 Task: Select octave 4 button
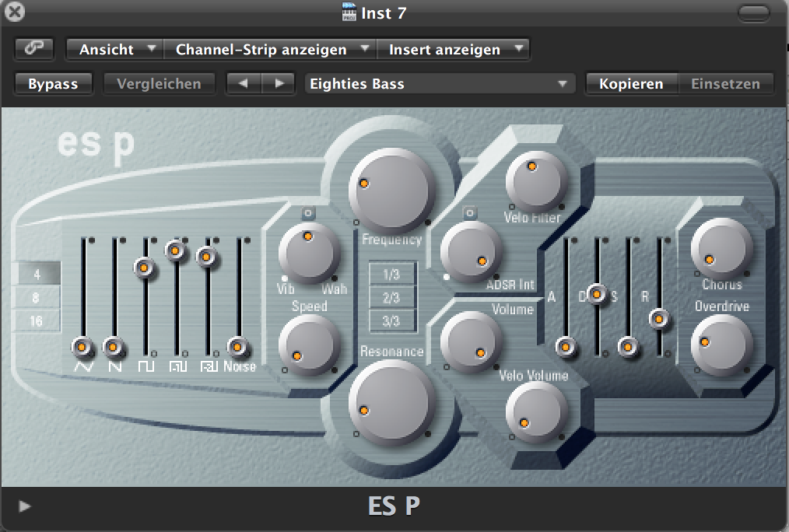point(39,274)
